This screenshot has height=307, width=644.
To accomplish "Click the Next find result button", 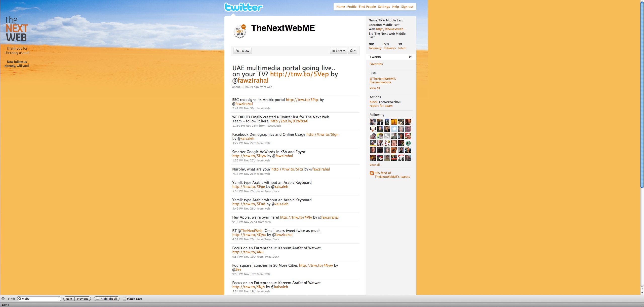I will click(69, 299).
